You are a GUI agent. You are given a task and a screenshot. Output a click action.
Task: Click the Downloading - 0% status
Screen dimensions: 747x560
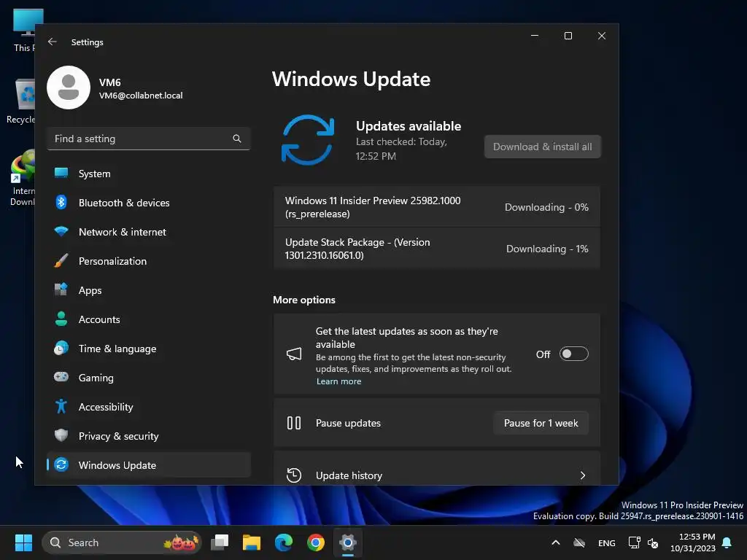coord(546,207)
